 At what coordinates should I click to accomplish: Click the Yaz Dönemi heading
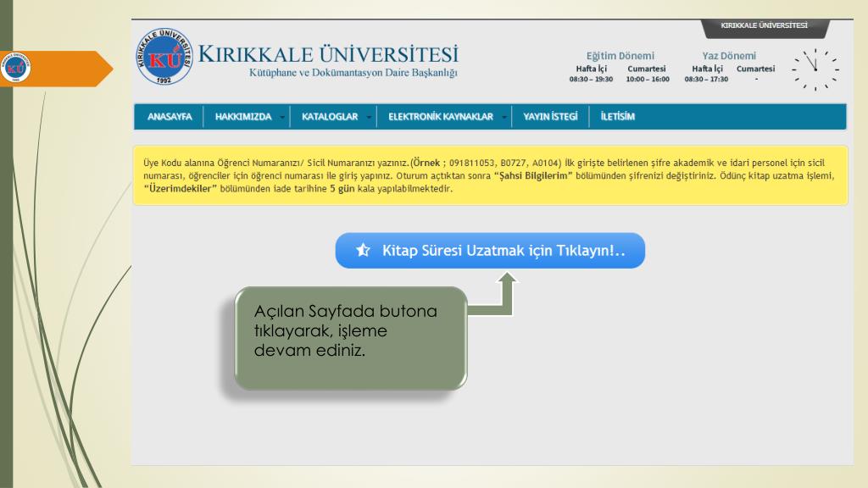coord(729,56)
